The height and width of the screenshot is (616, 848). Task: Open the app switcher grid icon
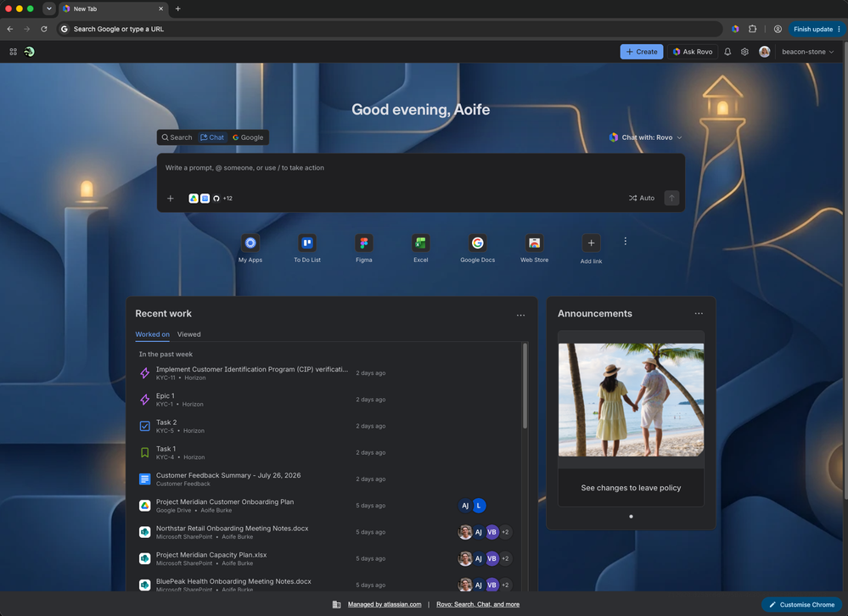pos(13,52)
